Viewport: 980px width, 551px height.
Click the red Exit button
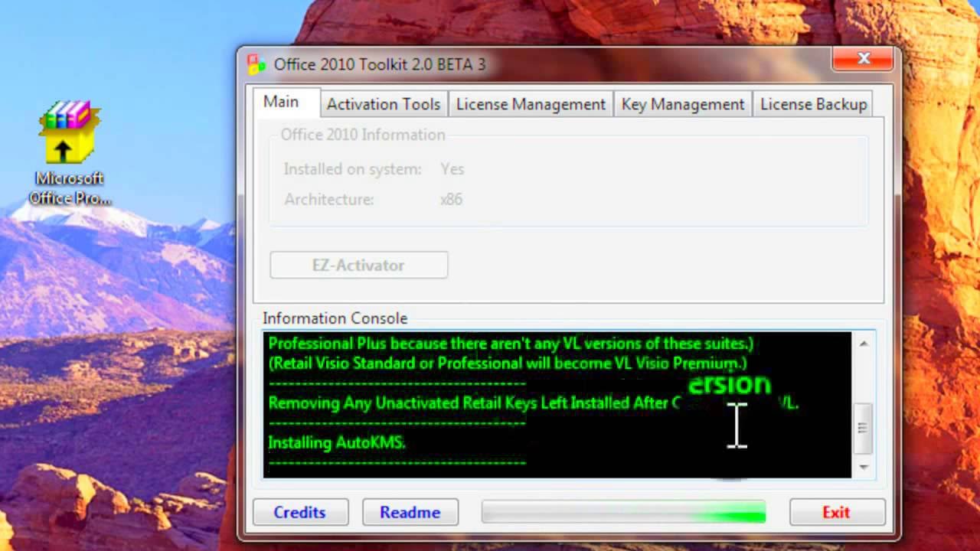tap(837, 512)
